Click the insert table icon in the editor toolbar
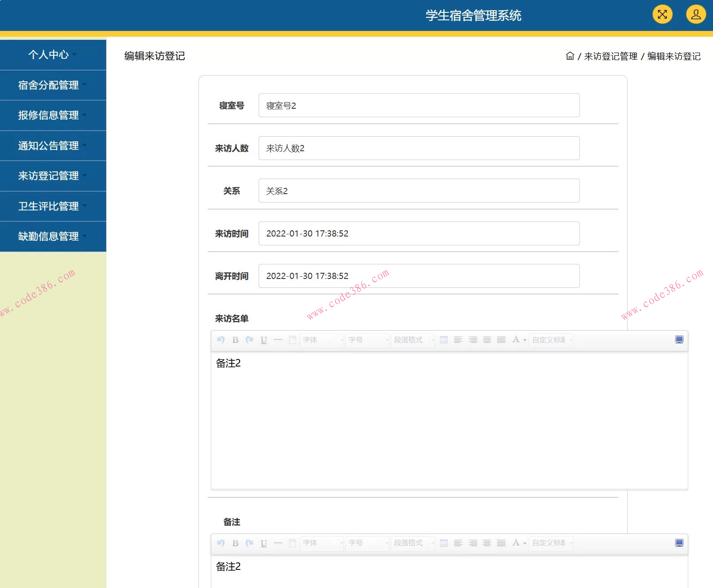 coord(444,340)
